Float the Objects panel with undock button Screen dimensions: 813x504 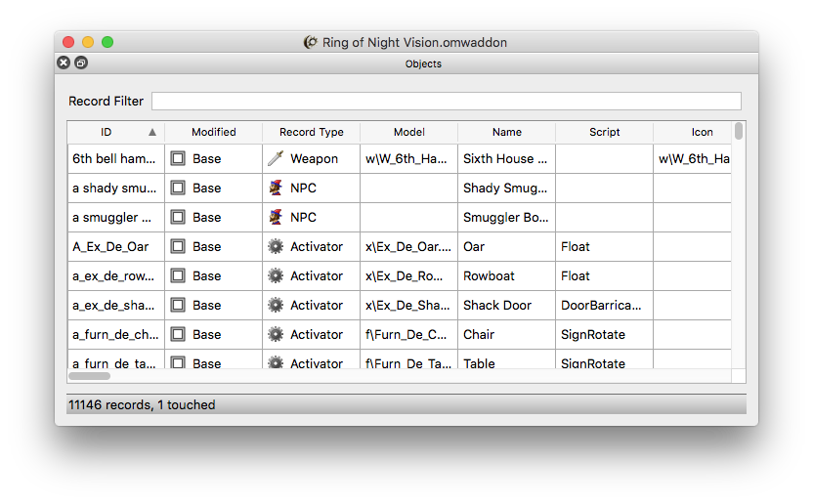point(81,63)
